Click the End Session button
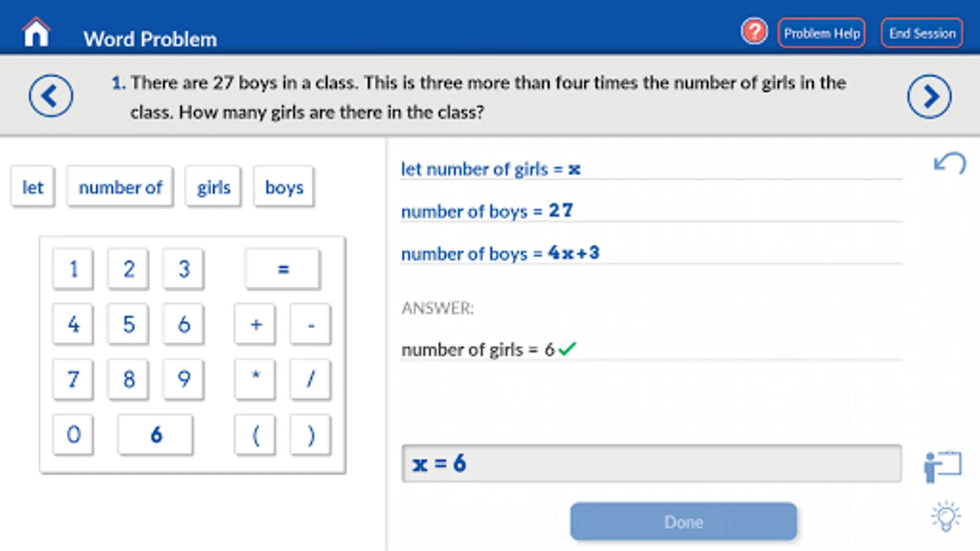Viewport: 980px width, 551px height. tap(922, 33)
